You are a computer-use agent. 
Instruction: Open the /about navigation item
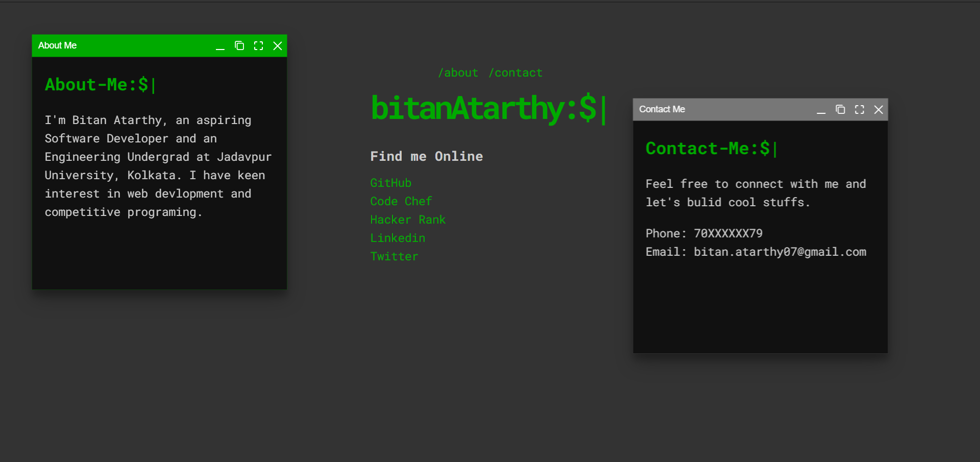pyautogui.click(x=458, y=72)
